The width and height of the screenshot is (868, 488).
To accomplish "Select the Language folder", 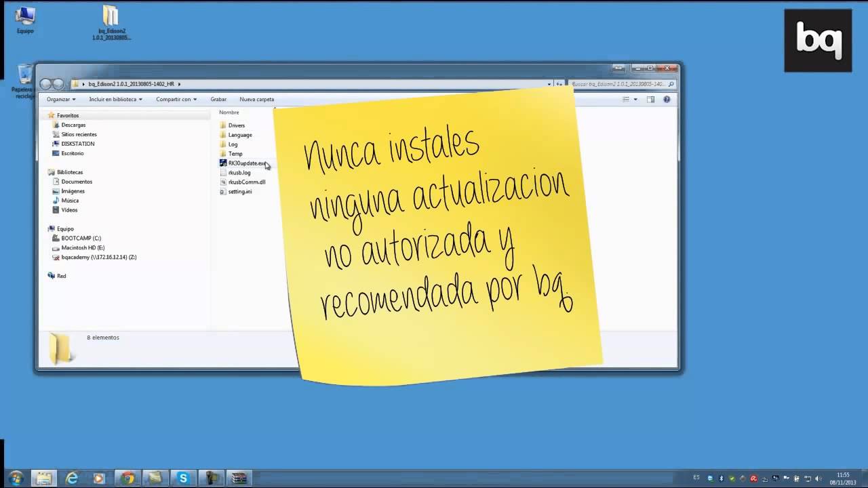I will pos(235,135).
